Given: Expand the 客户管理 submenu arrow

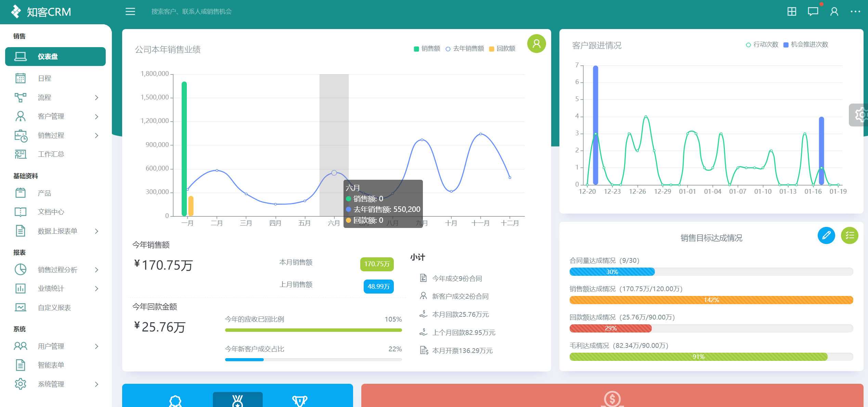Looking at the screenshot, I should click(x=96, y=117).
